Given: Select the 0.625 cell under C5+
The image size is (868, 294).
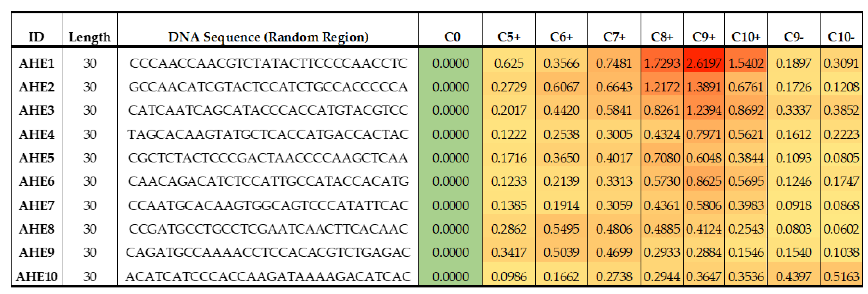Looking at the screenshot, I should pos(509,63).
